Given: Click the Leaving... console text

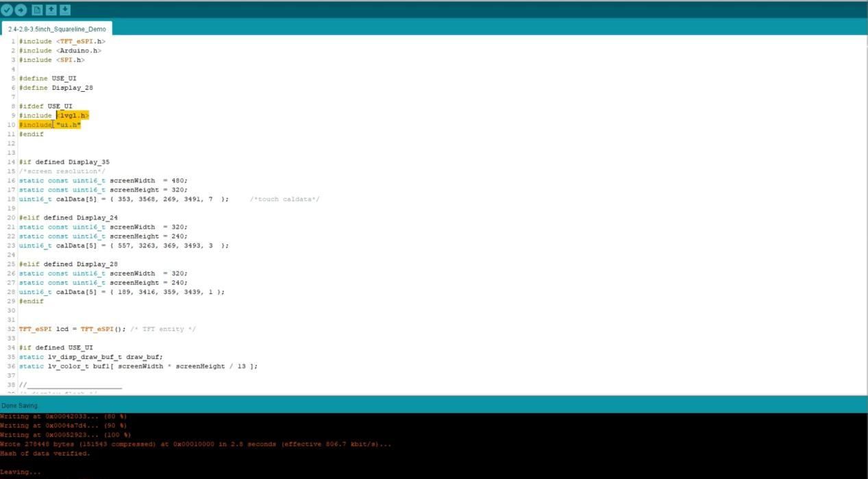Looking at the screenshot, I should coord(19,471).
